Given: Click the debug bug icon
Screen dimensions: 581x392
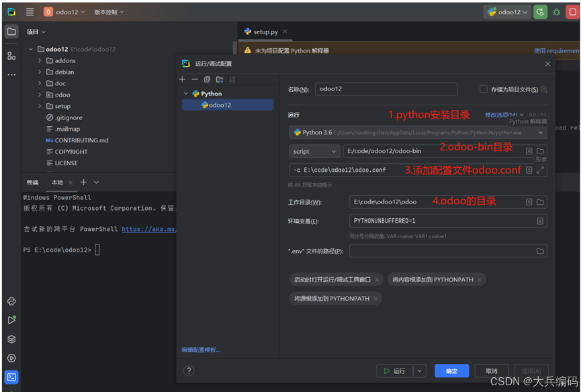Looking at the screenshot, I should (x=557, y=12).
